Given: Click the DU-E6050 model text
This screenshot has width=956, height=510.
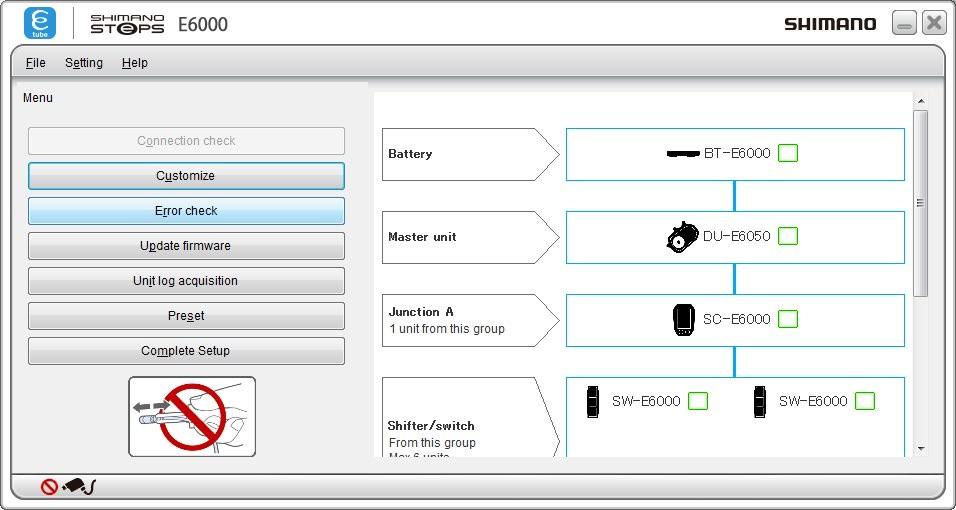Looking at the screenshot, I should tap(737, 236).
